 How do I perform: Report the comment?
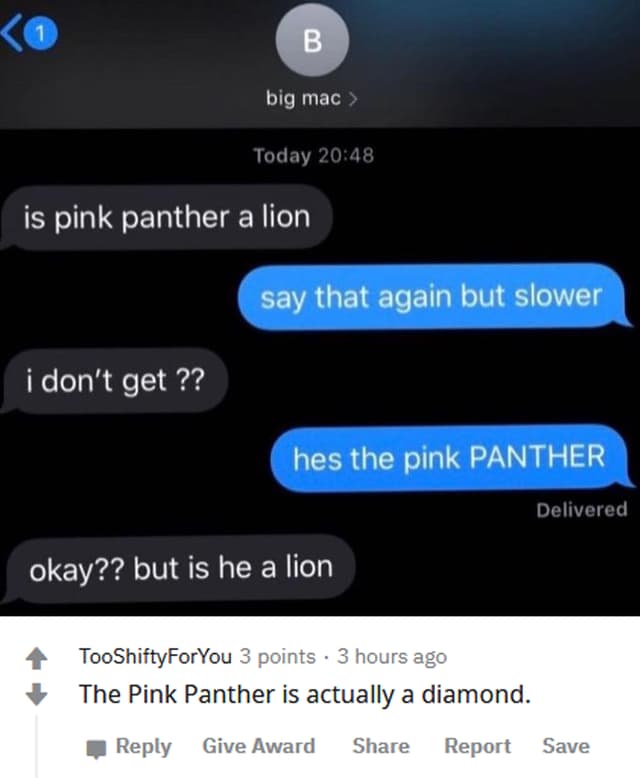pyautogui.click(x=477, y=746)
